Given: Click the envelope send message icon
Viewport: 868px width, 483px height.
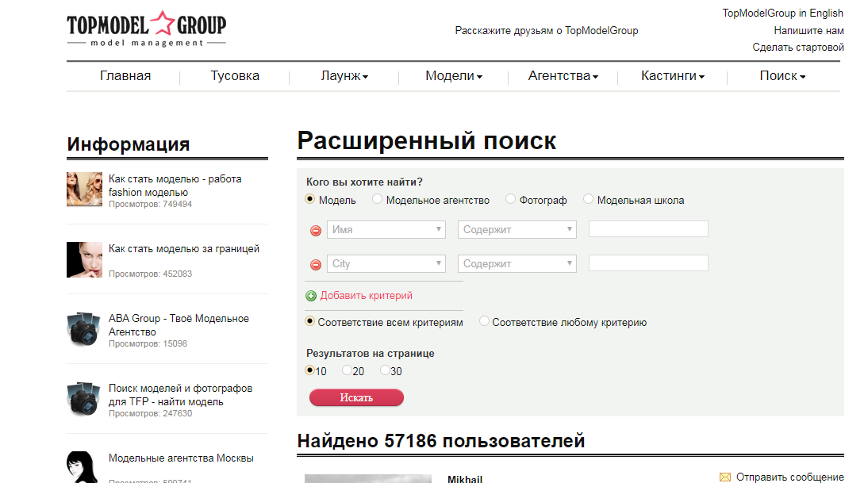Looking at the screenshot, I should point(724,477).
